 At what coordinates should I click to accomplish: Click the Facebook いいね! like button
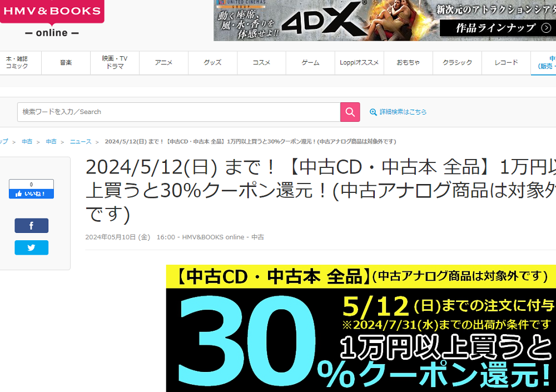[32, 193]
